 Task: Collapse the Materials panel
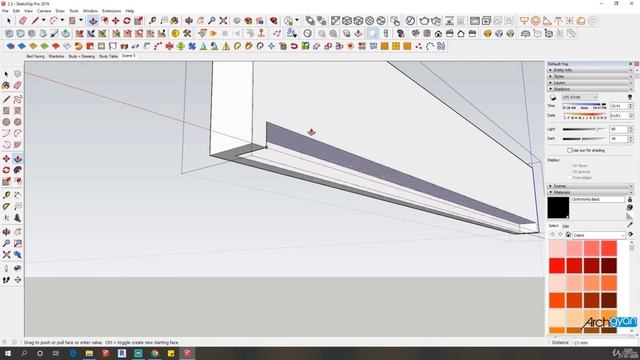click(x=589, y=192)
